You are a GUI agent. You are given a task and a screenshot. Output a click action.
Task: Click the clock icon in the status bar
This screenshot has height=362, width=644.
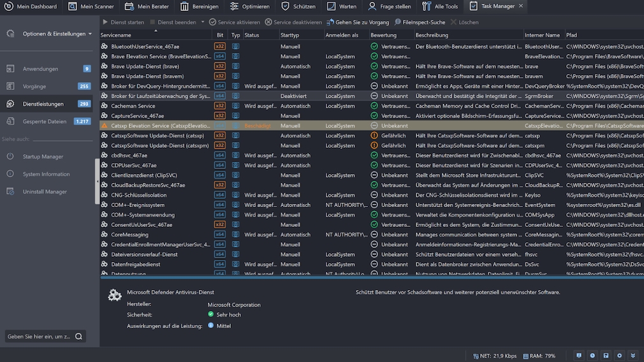click(x=592, y=355)
